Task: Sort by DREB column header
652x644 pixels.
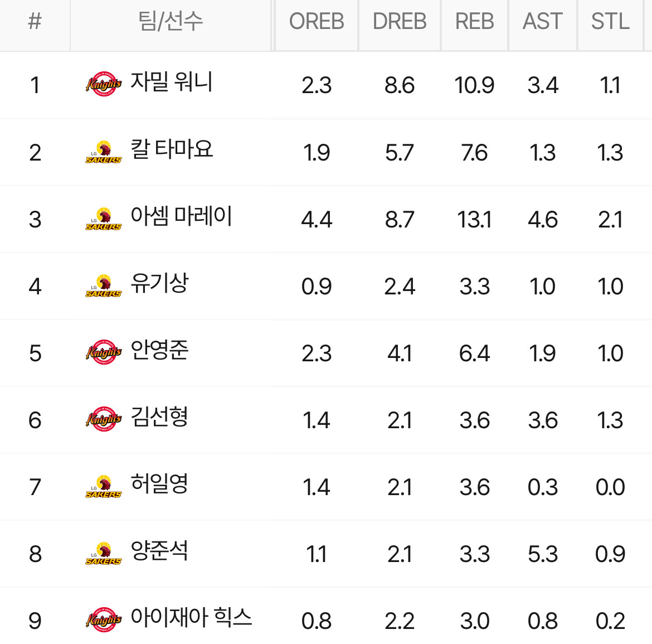Action: [399, 21]
